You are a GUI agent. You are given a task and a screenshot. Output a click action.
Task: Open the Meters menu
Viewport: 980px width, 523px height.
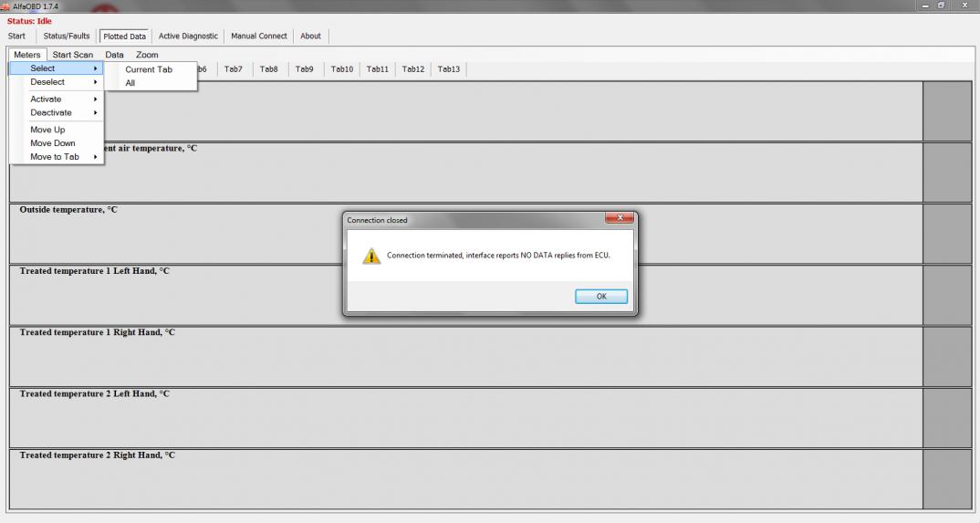(26, 55)
